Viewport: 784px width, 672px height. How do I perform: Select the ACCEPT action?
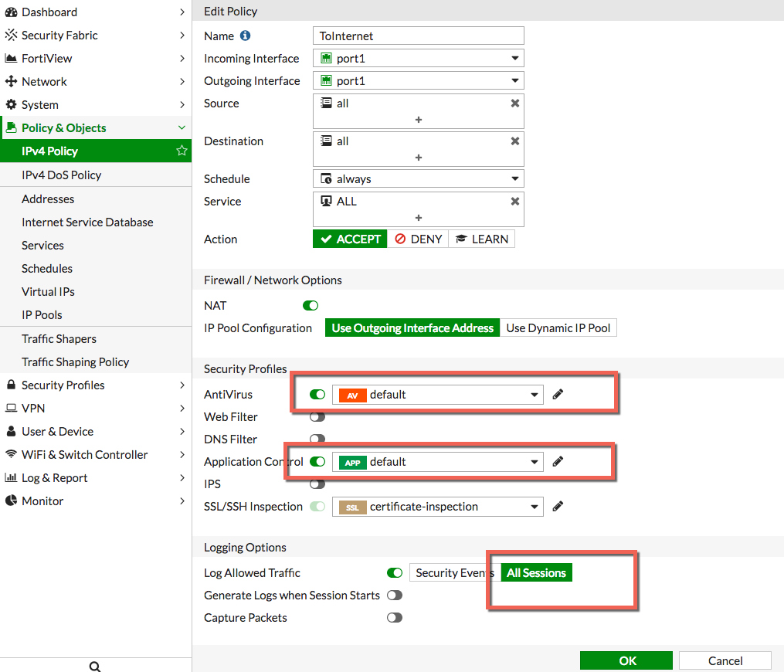[350, 239]
